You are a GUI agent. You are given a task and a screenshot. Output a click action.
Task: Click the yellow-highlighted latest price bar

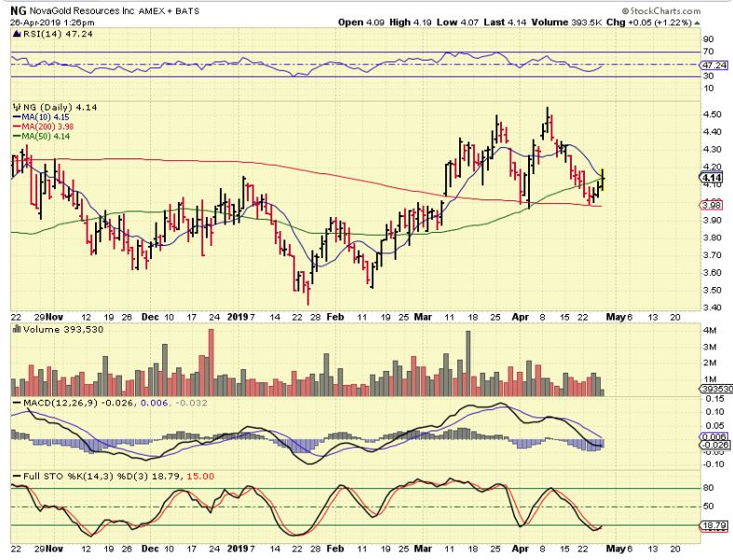tap(603, 180)
